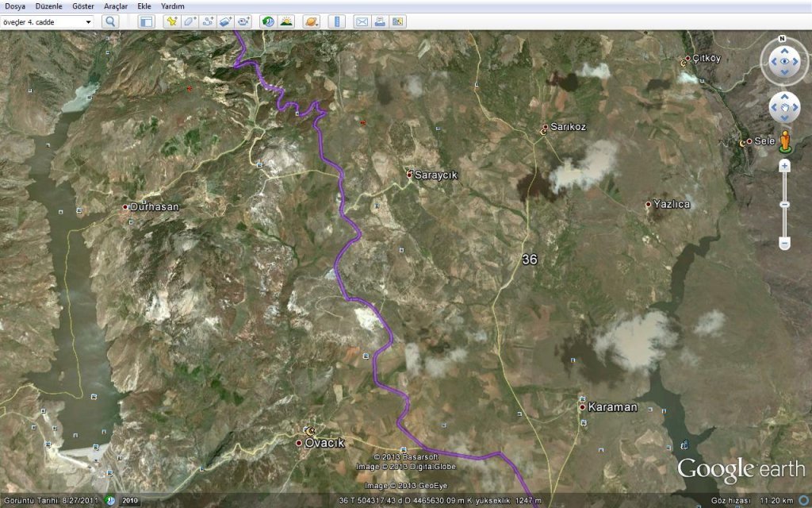Click the north N compass marker
This screenshot has height=508, width=812.
pyautogui.click(x=782, y=38)
